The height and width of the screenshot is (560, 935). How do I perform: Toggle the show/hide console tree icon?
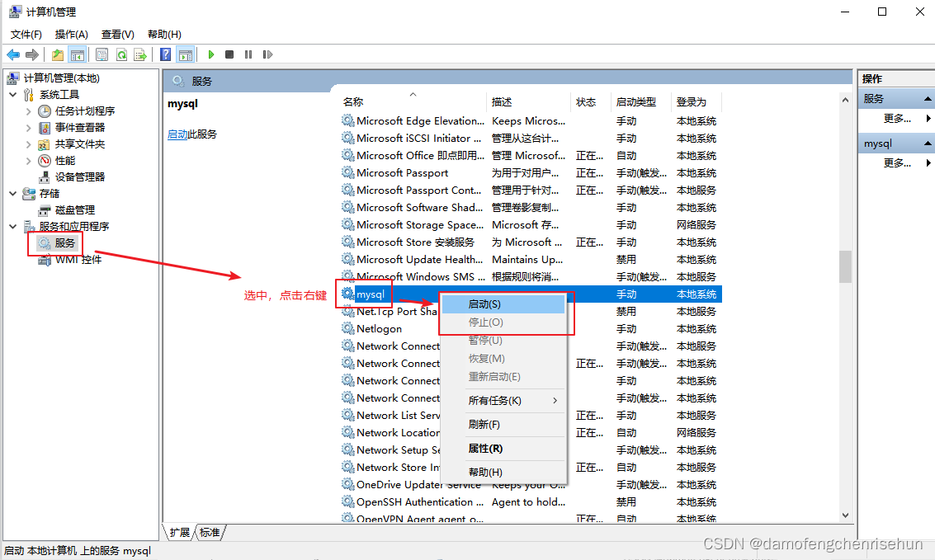tap(76, 54)
